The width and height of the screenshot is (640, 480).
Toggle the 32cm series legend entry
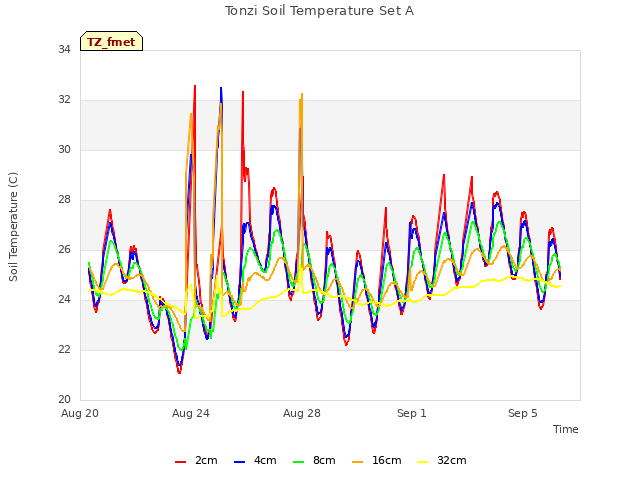[442, 460]
